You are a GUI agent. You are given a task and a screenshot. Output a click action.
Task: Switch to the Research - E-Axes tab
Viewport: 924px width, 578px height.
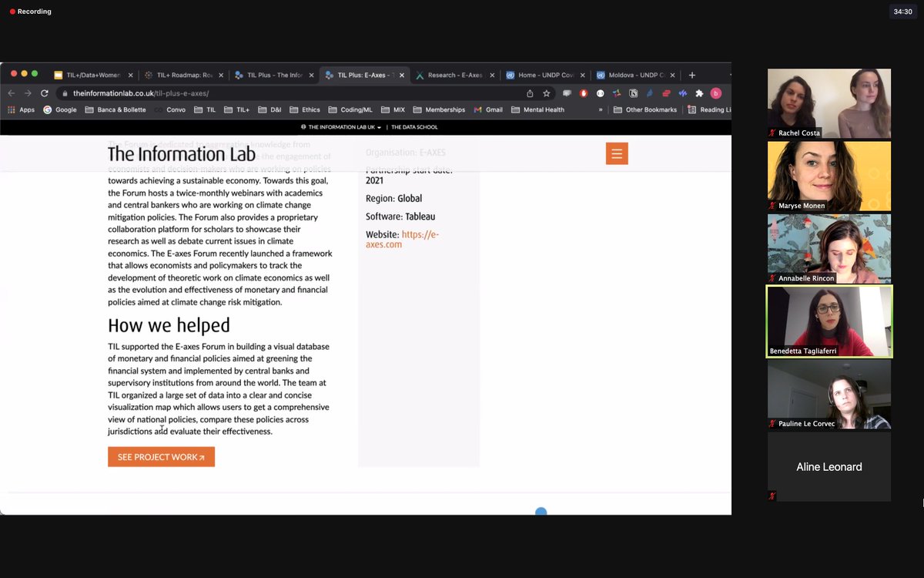(455, 76)
